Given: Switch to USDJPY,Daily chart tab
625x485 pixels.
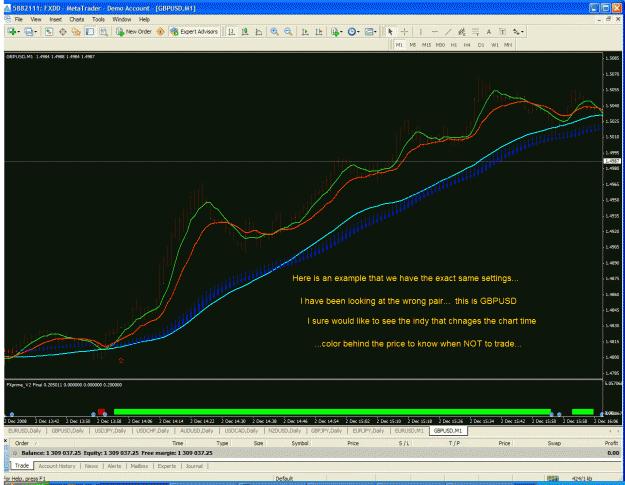Looking at the screenshot, I should 110,431.
